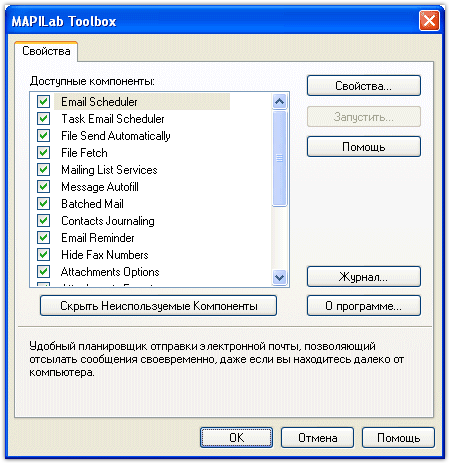Disable the File Fetch component checkbox

click(x=43, y=152)
